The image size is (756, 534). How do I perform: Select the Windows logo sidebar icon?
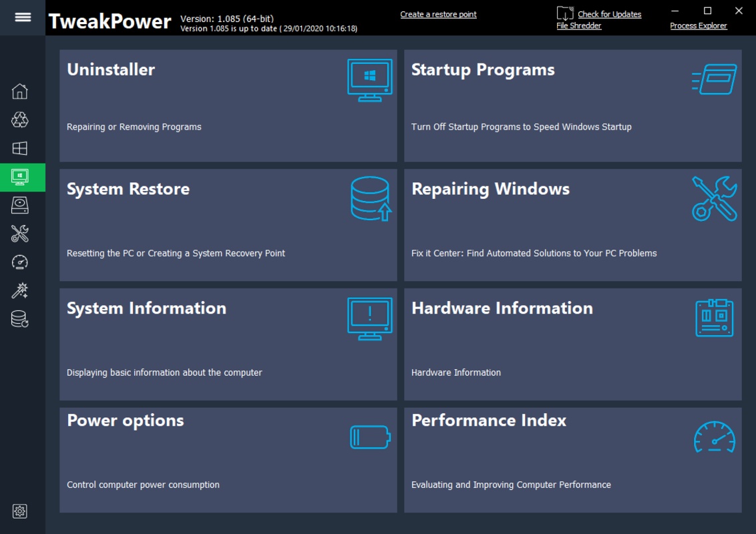[20, 148]
